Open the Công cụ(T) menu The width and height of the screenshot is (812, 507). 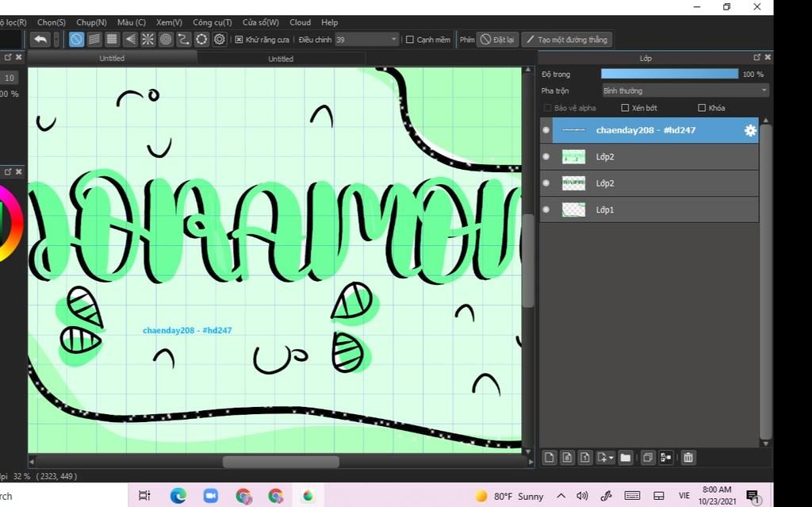(213, 22)
